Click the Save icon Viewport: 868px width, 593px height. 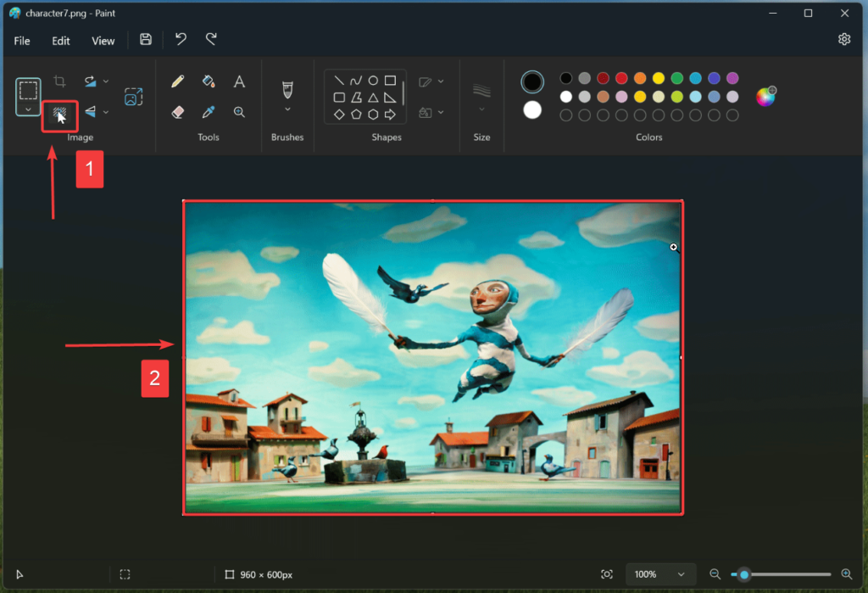point(146,39)
